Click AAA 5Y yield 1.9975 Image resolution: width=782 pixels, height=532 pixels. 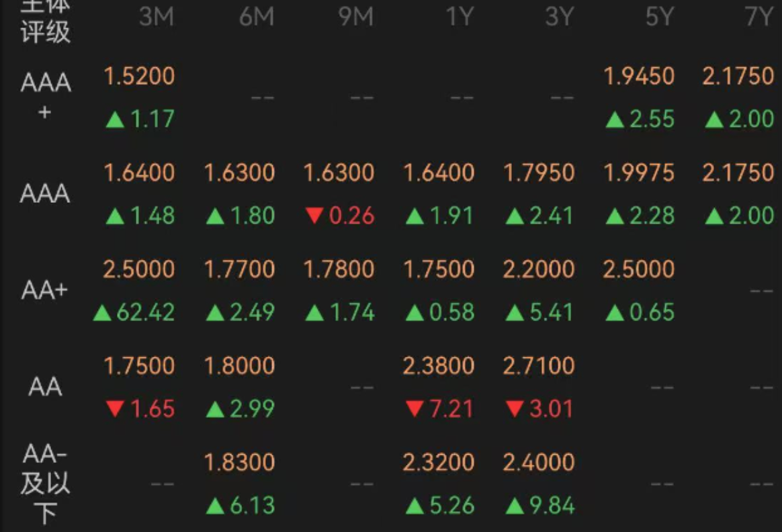tap(638, 173)
